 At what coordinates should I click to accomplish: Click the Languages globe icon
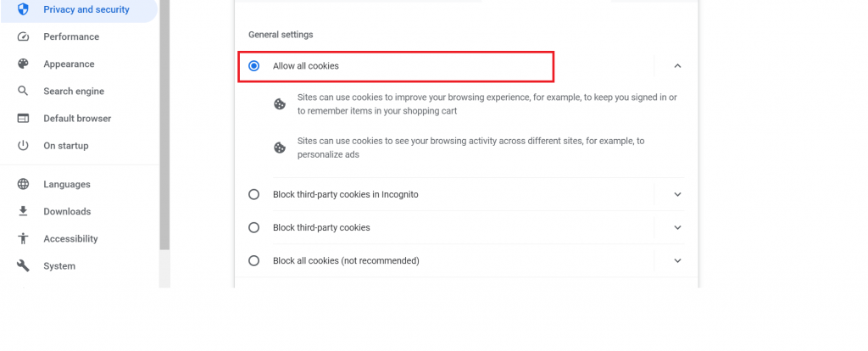pyautogui.click(x=24, y=184)
